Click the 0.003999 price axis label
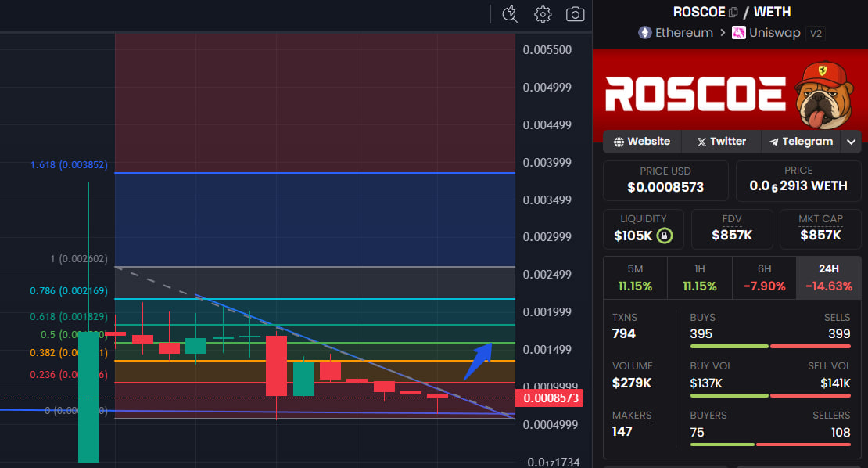868x468 pixels. pyautogui.click(x=547, y=163)
